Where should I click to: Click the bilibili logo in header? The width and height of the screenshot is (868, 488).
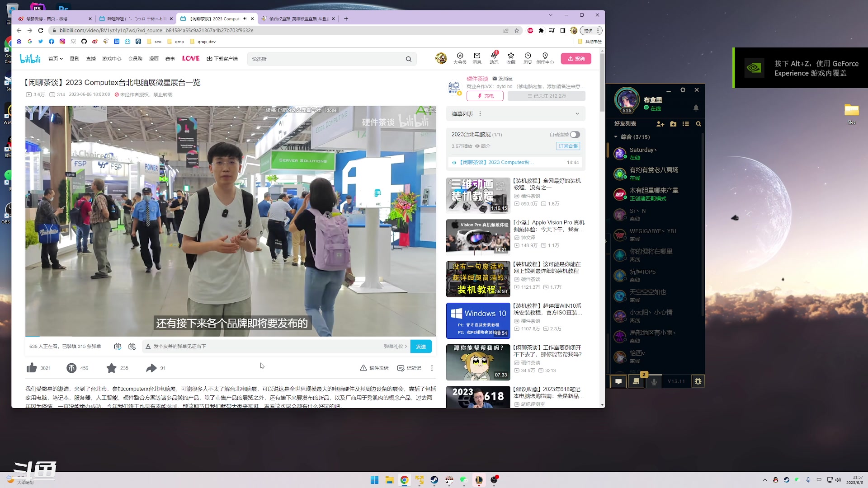point(30,59)
